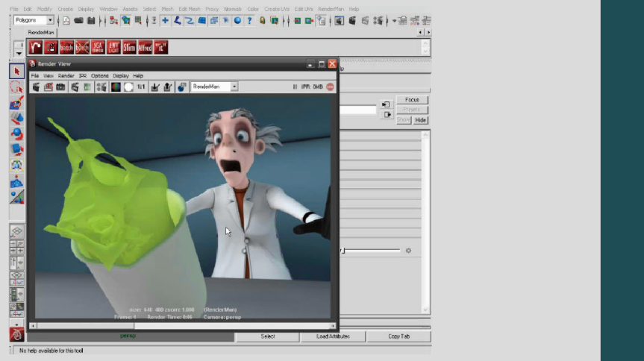Click the right shelf tab scroll arrow

point(428,32)
